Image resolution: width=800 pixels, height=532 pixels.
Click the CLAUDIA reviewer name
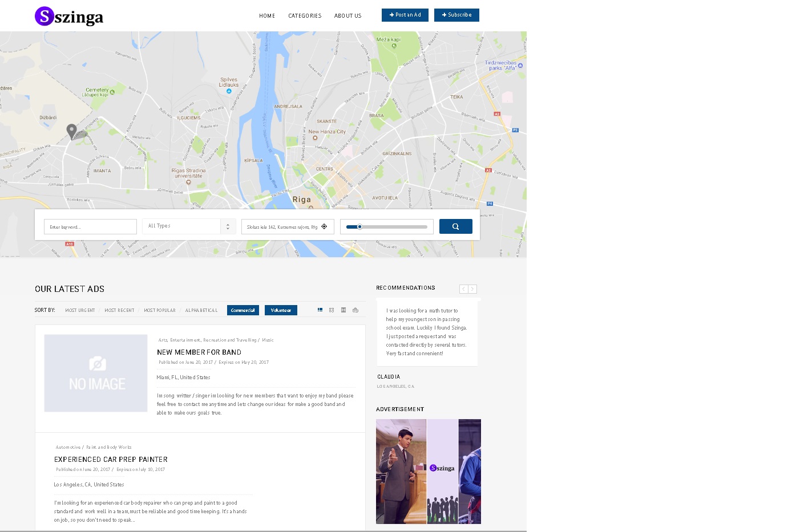point(389,377)
